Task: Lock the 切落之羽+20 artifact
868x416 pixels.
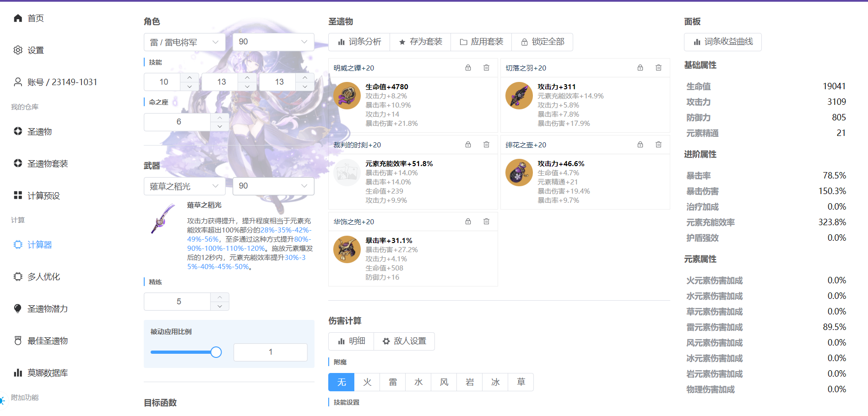Action: tap(640, 68)
